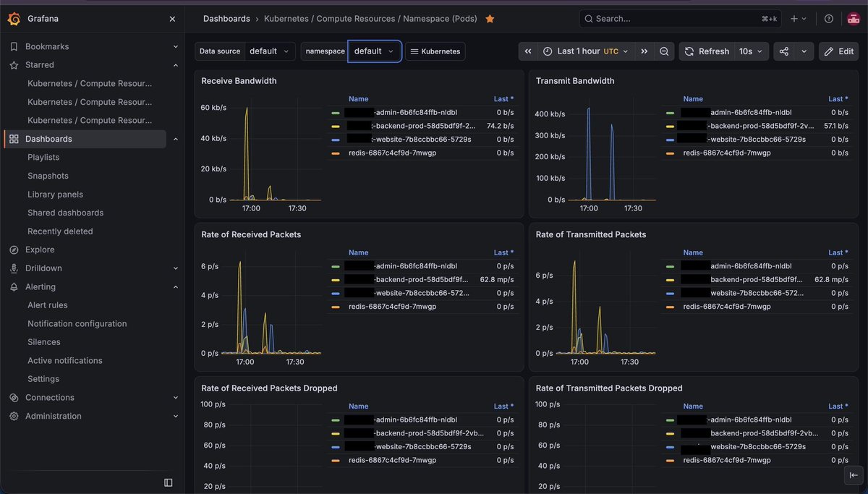Screen dimensions: 868x494
Task: Click the share dashboard icon
Action: point(784,51)
